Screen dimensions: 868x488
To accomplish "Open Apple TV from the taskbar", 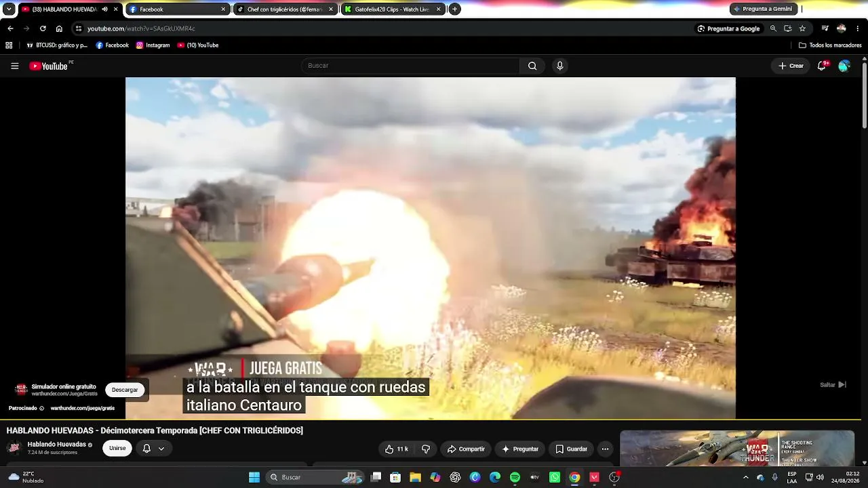I will click(x=535, y=477).
